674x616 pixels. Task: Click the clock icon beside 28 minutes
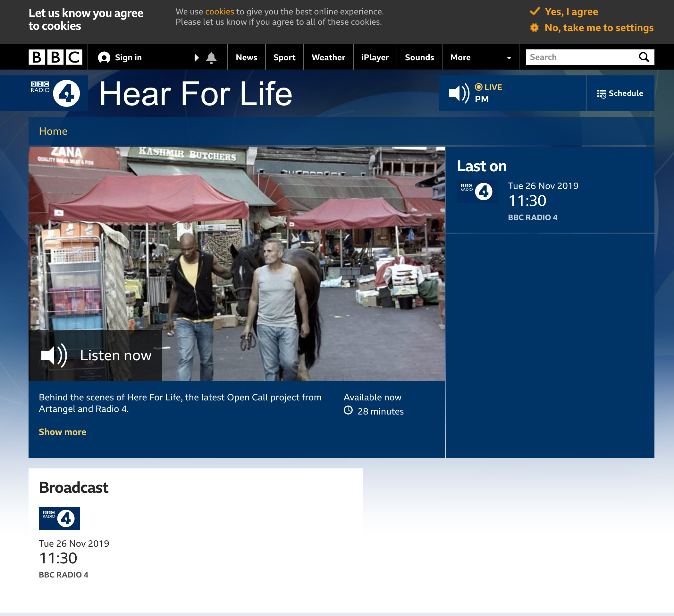(x=348, y=411)
